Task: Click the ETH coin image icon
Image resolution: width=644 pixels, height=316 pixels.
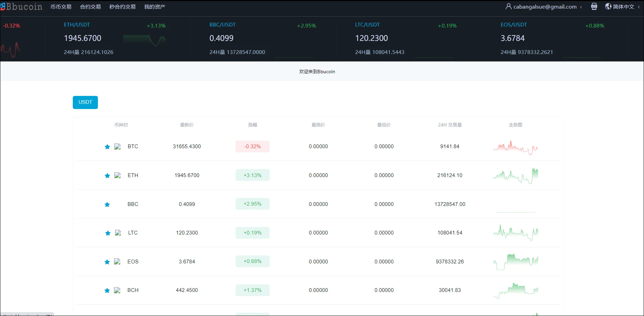Action: [x=117, y=175]
